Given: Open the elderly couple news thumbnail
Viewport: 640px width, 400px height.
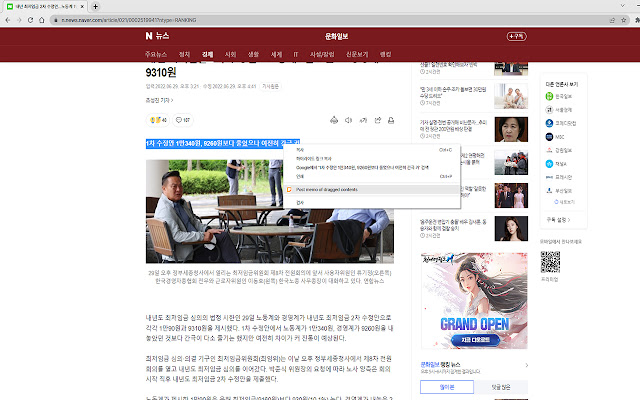Looking at the screenshot, I should 511,96.
